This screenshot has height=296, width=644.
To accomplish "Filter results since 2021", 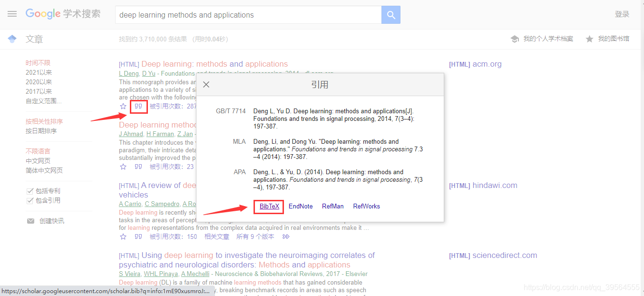I will [x=39, y=72].
